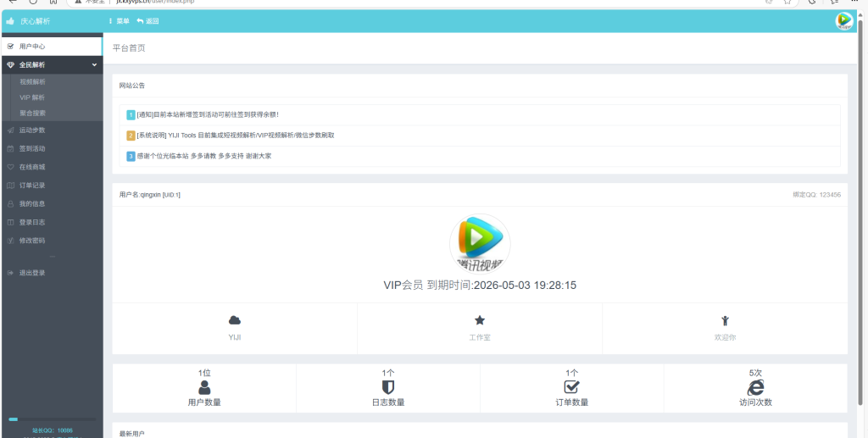The image size is (868, 438).
Task: Click the VIP会员 到期时间 expiry text
Action: (480, 286)
